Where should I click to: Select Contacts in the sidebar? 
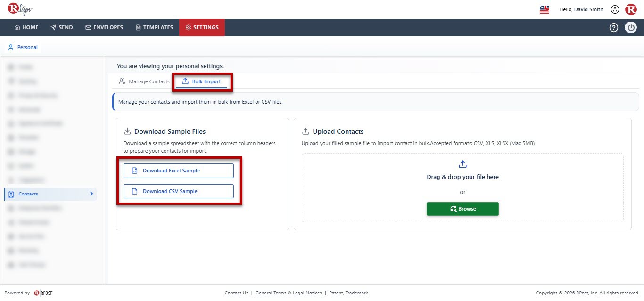[50, 194]
